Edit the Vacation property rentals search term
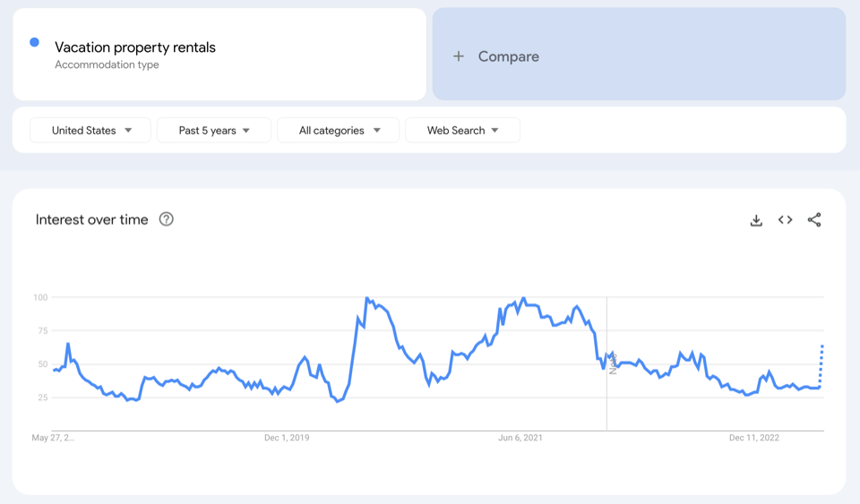The image size is (860, 504). point(135,47)
